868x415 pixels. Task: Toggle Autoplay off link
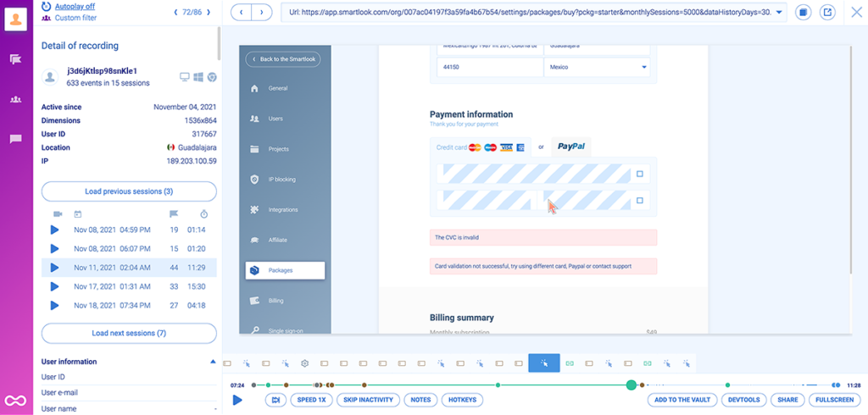pyautogui.click(x=73, y=7)
